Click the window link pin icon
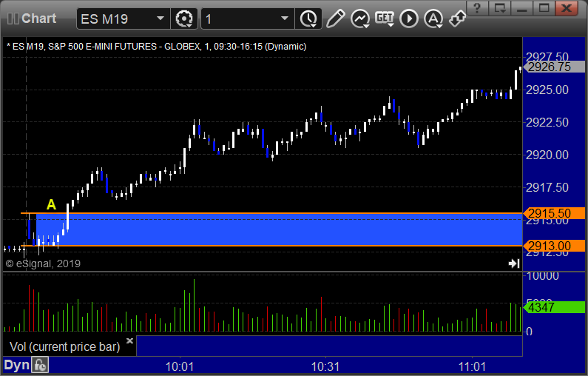Image resolution: width=588 pixels, height=376 pixels. pos(457,16)
